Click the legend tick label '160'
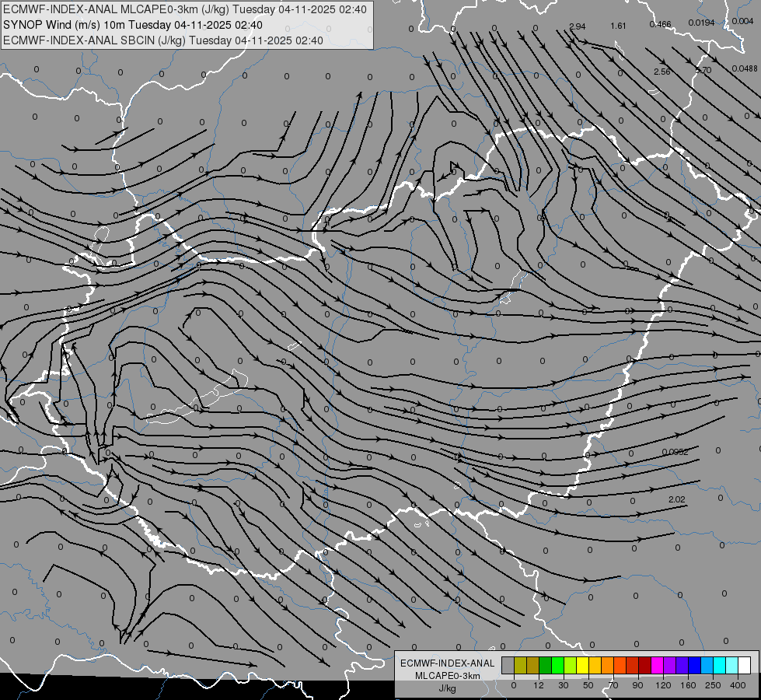This screenshot has height=700, width=761. pos(688,685)
